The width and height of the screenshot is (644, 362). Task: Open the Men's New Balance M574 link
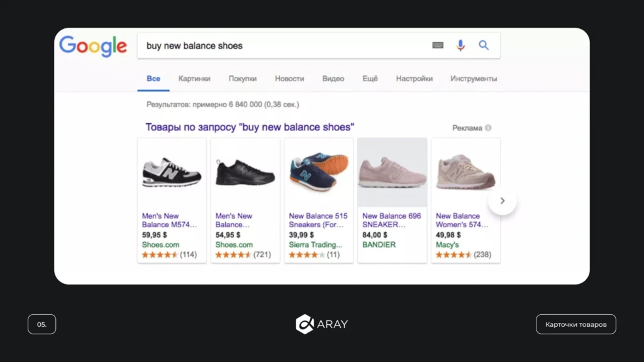pos(169,220)
